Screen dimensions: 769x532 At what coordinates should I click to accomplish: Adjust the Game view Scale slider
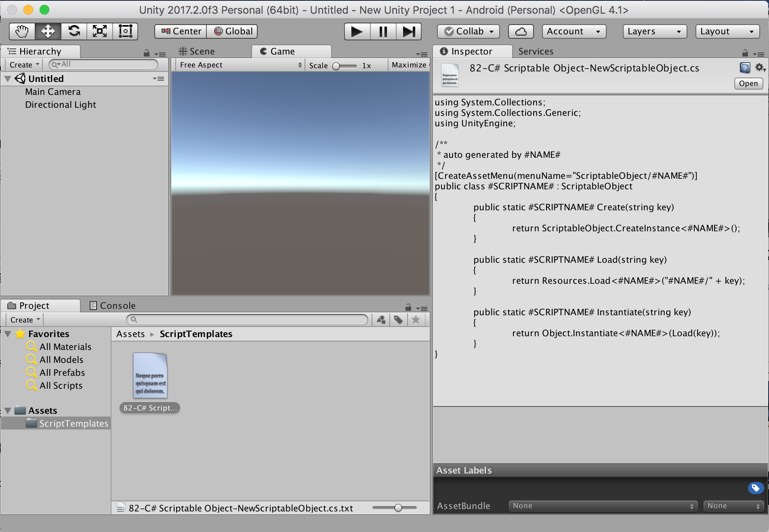click(x=345, y=66)
